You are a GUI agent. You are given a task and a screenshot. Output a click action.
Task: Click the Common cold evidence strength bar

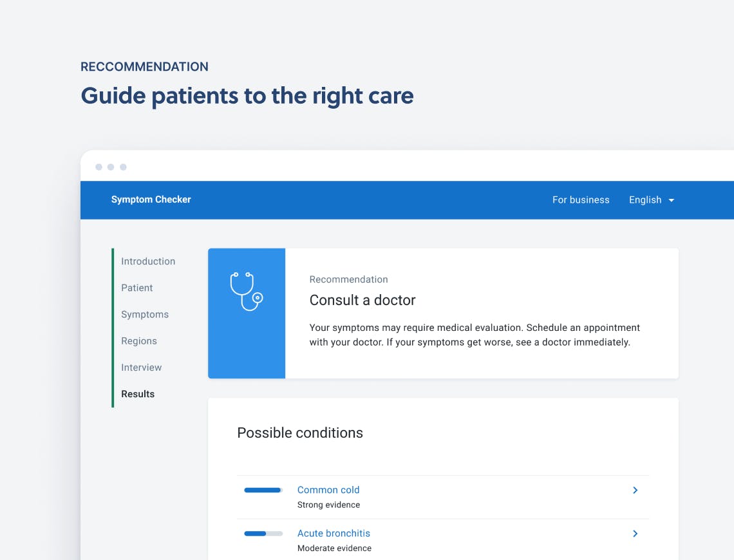point(263,490)
